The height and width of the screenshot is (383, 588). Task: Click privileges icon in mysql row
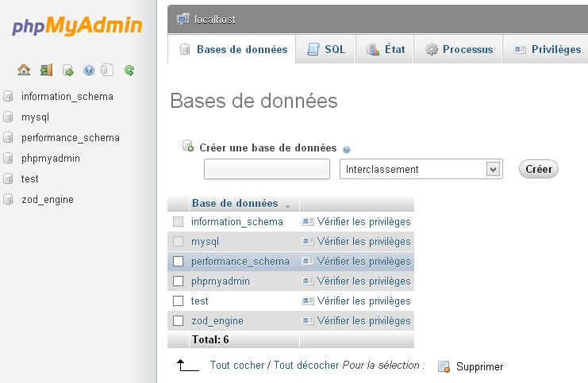308,242
